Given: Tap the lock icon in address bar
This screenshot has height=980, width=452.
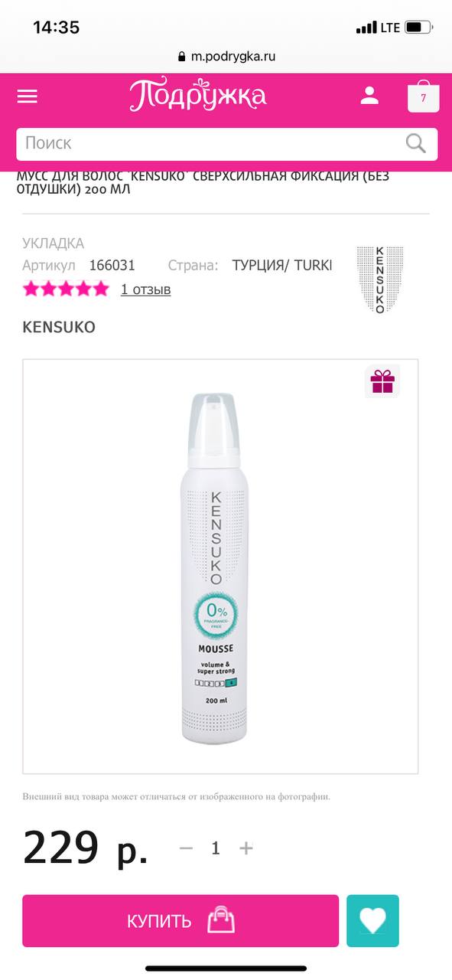Looking at the screenshot, I should (181, 56).
